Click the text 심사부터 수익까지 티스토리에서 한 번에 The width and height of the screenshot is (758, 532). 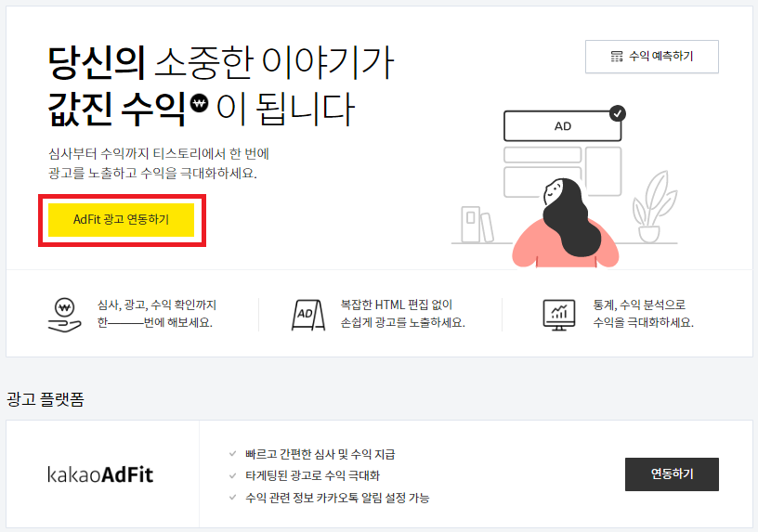(x=159, y=153)
